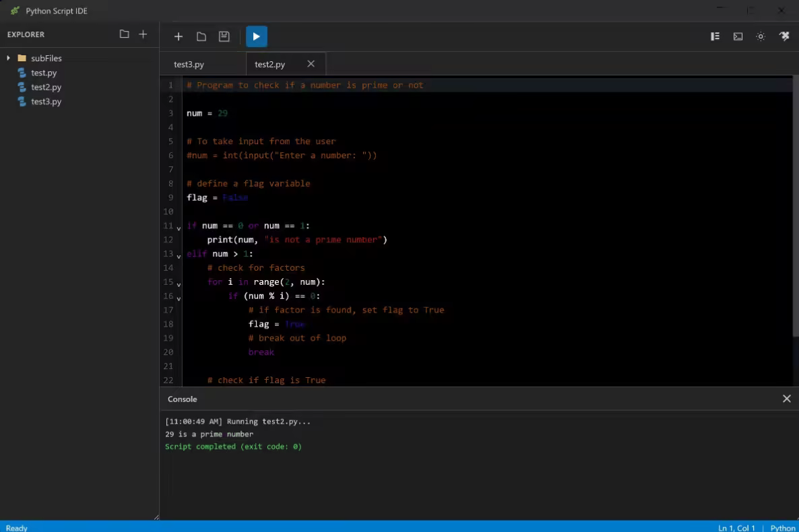Close the Console panel with its X
The height and width of the screenshot is (532, 799).
click(786, 399)
